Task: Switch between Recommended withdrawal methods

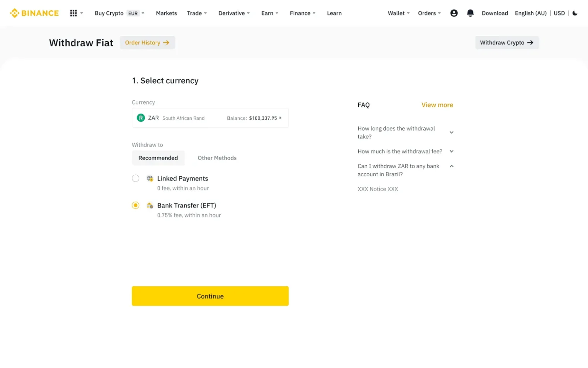Action: pos(158,158)
